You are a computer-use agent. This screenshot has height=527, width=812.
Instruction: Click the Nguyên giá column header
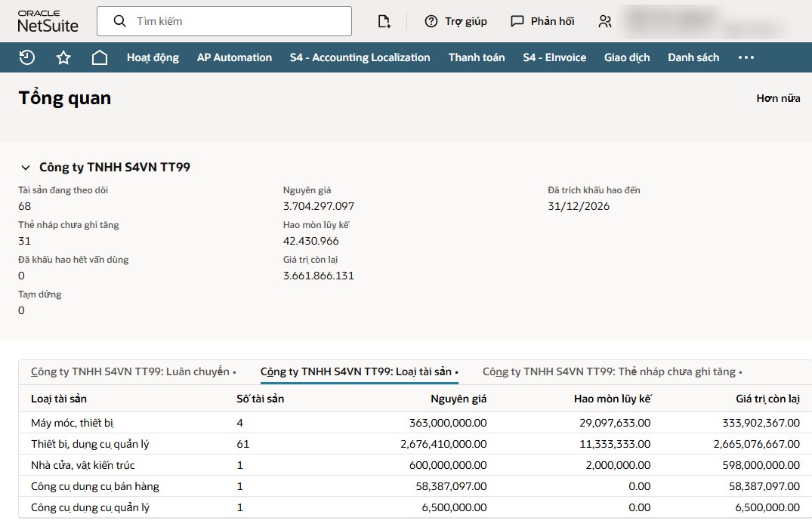tap(458, 399)
